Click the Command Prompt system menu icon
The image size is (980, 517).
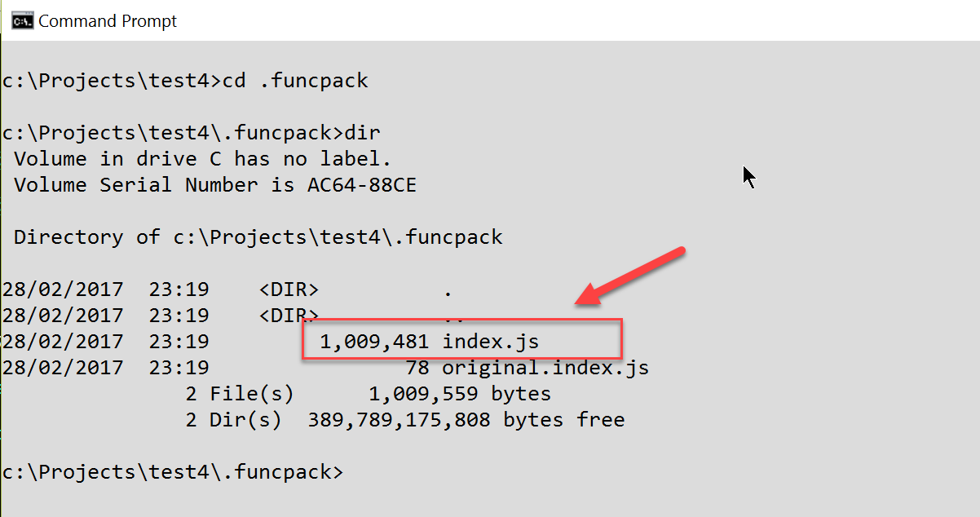tap(22, 20)
